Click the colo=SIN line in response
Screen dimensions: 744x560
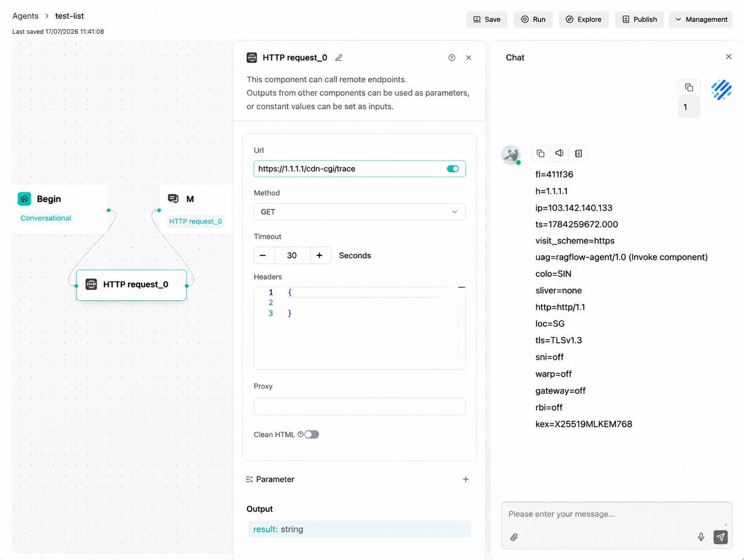[553, 274]
